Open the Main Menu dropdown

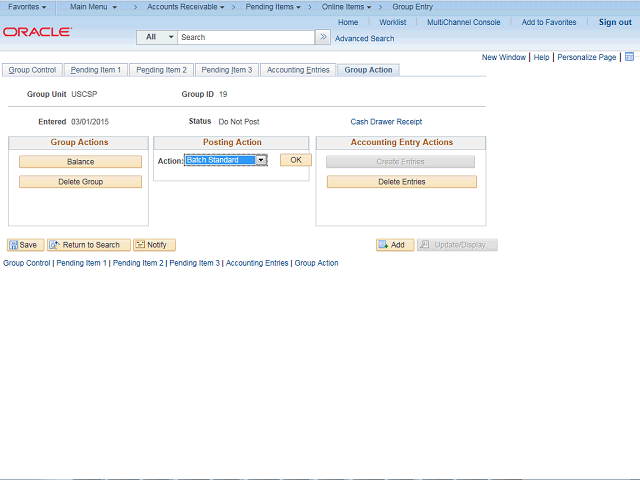(93, 7)
